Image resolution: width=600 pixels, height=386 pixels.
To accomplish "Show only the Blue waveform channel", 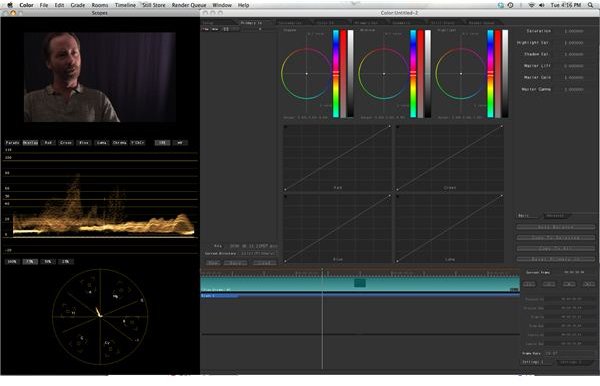I will tap(84, 143).
